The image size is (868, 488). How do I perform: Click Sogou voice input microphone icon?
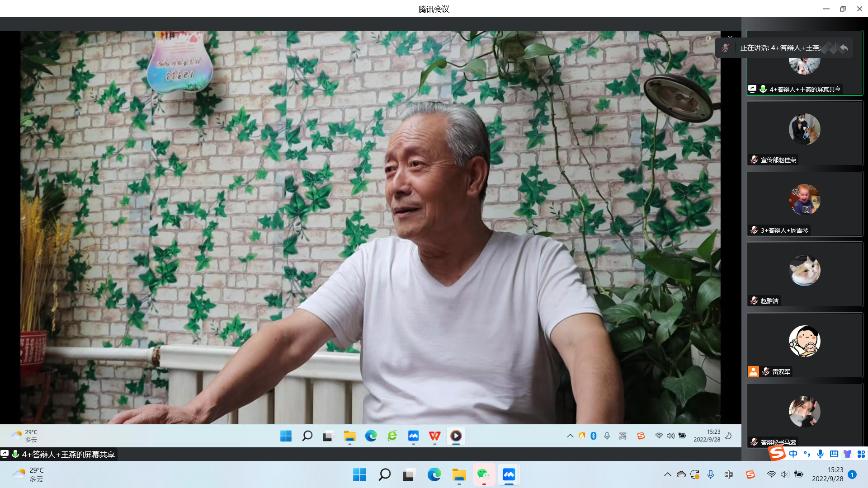click(x=820, y=454)
